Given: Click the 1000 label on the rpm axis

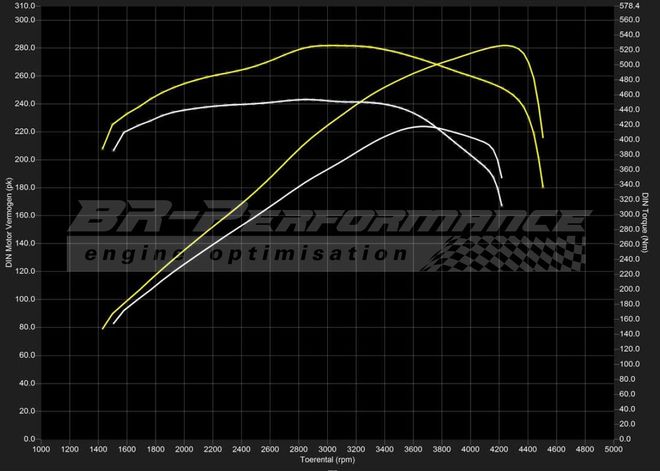Looking at the screenshot, I should [x=41, y=450].
